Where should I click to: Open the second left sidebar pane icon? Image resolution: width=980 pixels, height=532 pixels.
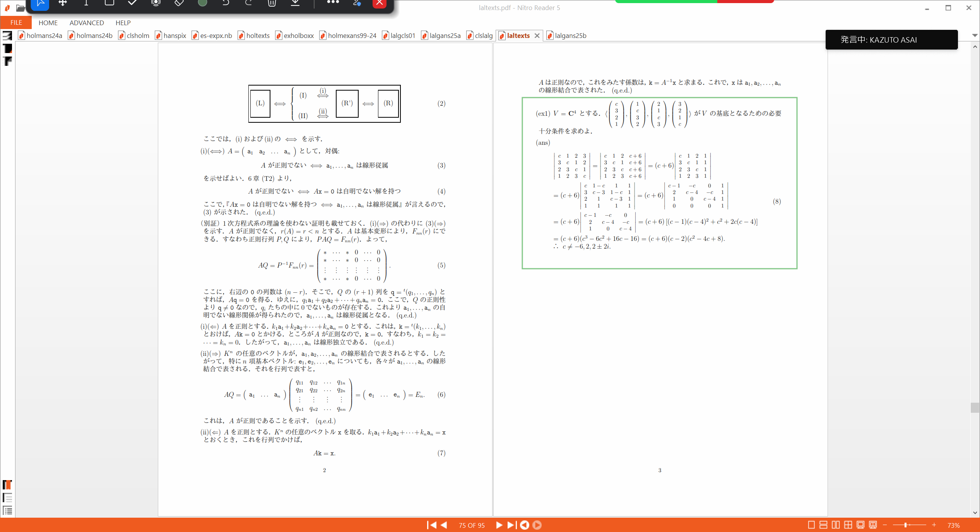7,48
